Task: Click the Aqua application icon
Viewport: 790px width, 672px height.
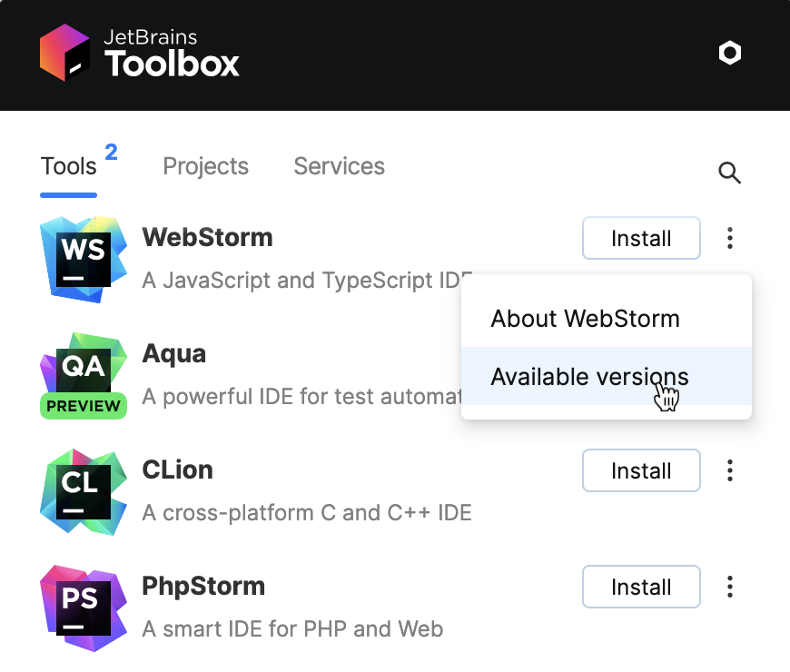Action: pyautogui.click(x=83, y=368)
